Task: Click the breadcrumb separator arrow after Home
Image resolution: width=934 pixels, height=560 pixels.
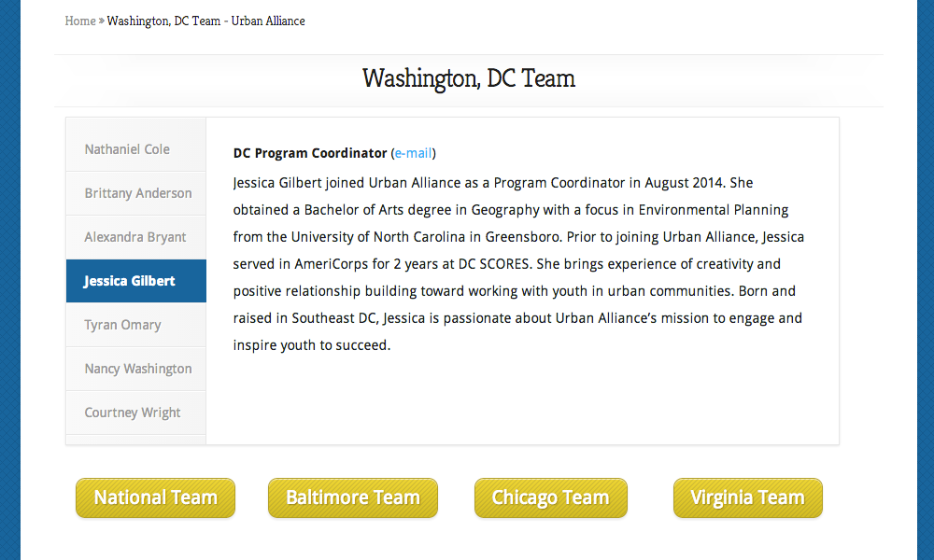Action: (x=101, y=21)
